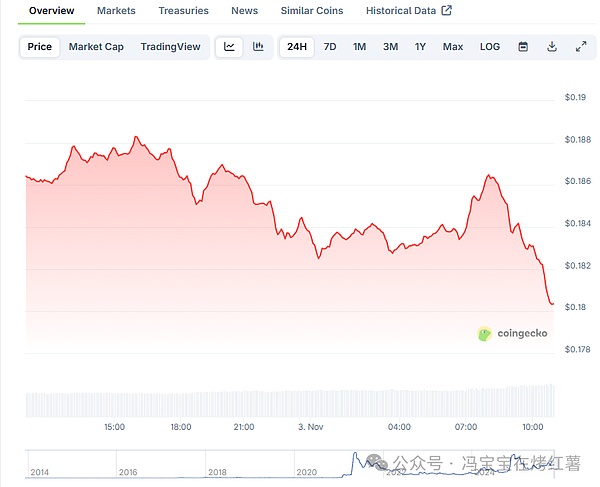This screenshot has width=600, height=487.
Task: Switch to line chart view icon
Action: (230, 47)
